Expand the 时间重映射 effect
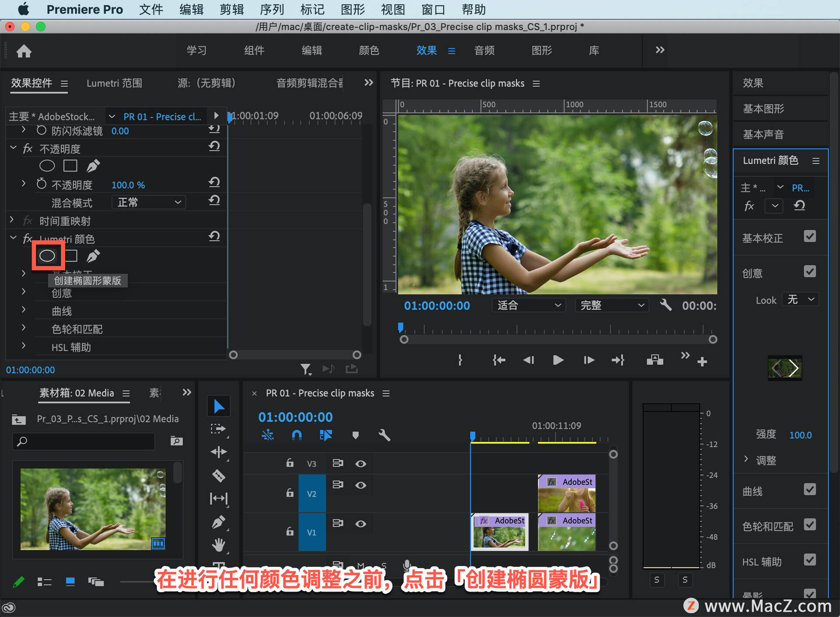This screenshot has width=840, height=617. [12, 220]
